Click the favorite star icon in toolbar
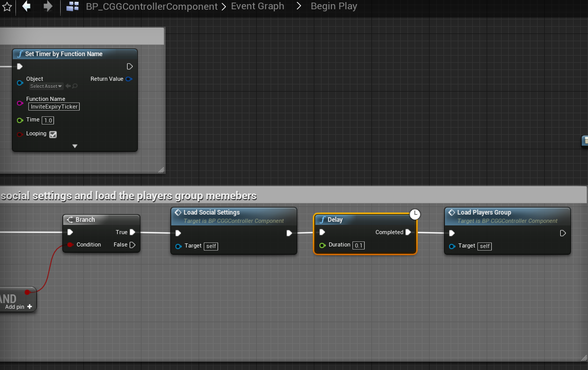The width and height of the screenshot is (588, 370). click(x=7, y=7)
